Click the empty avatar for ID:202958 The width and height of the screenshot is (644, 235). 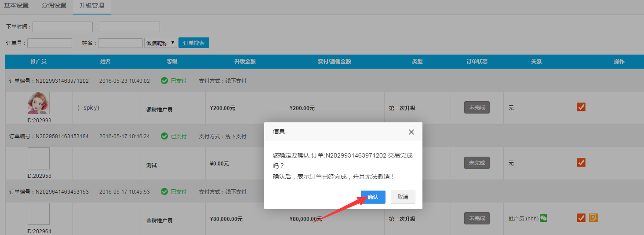[x=39, y=158]
